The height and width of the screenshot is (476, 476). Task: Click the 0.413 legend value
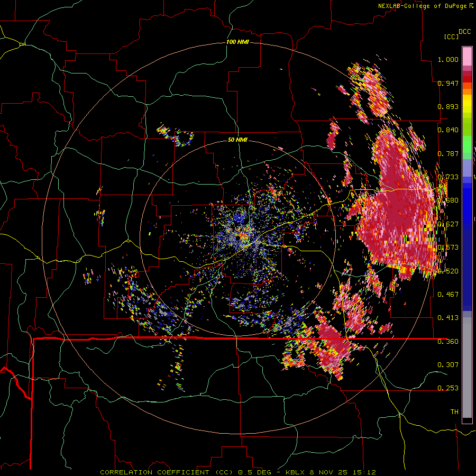tap(448, 317)
